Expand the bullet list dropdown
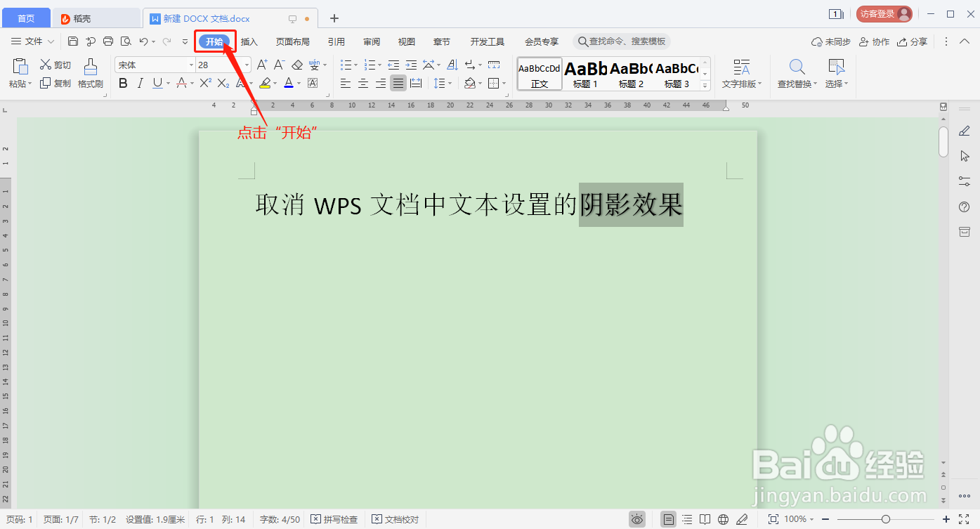This screenshot has height=529, width=980. (x=356, y=65)
